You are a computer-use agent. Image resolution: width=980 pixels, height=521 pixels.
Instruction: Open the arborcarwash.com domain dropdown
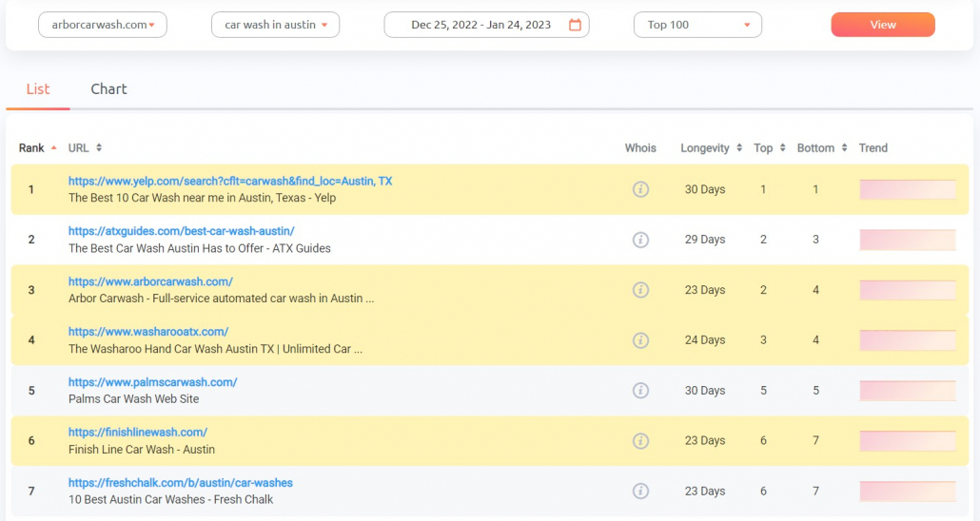point(103,25)
